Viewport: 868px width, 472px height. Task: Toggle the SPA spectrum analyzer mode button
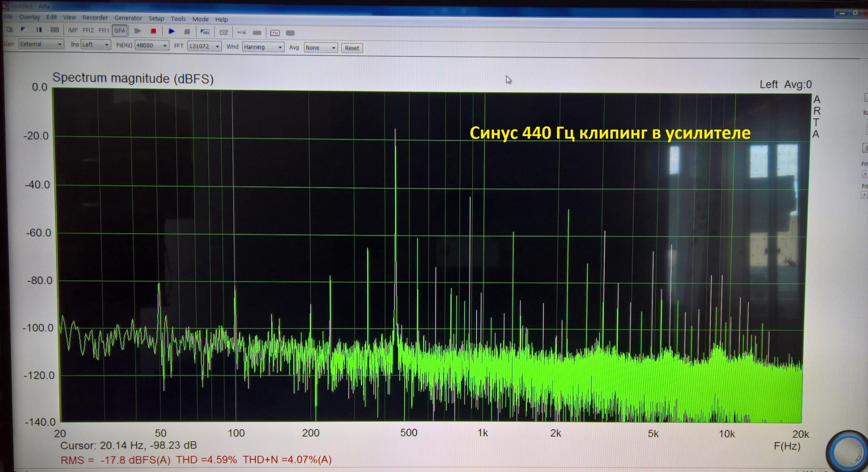tap(120, 31)
